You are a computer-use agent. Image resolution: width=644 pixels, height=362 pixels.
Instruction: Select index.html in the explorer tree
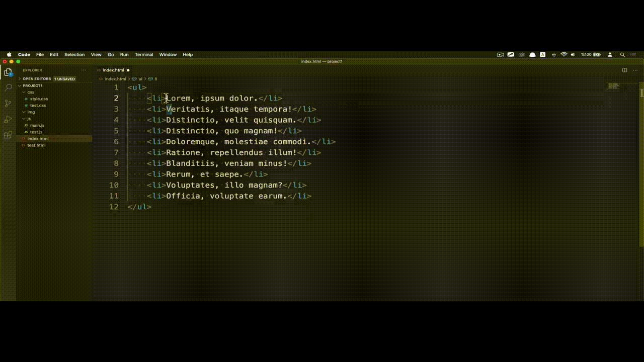[38, 138]
